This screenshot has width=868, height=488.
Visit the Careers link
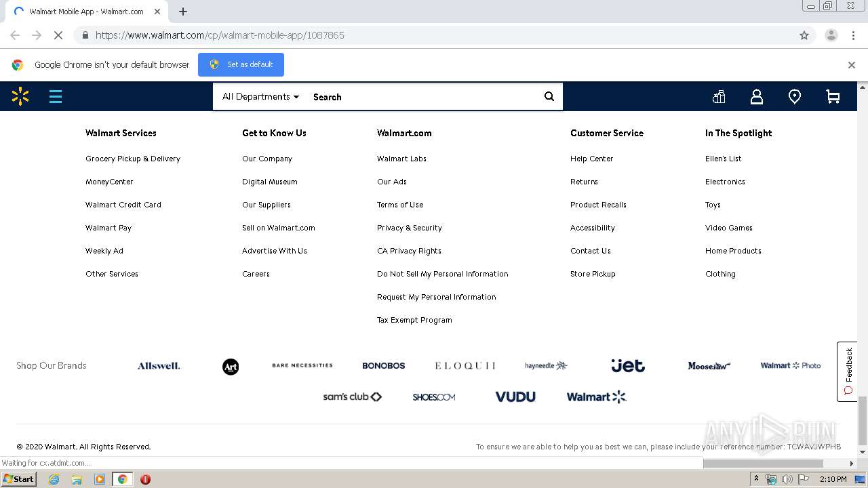pyautogui.click(x=256, y=274)
